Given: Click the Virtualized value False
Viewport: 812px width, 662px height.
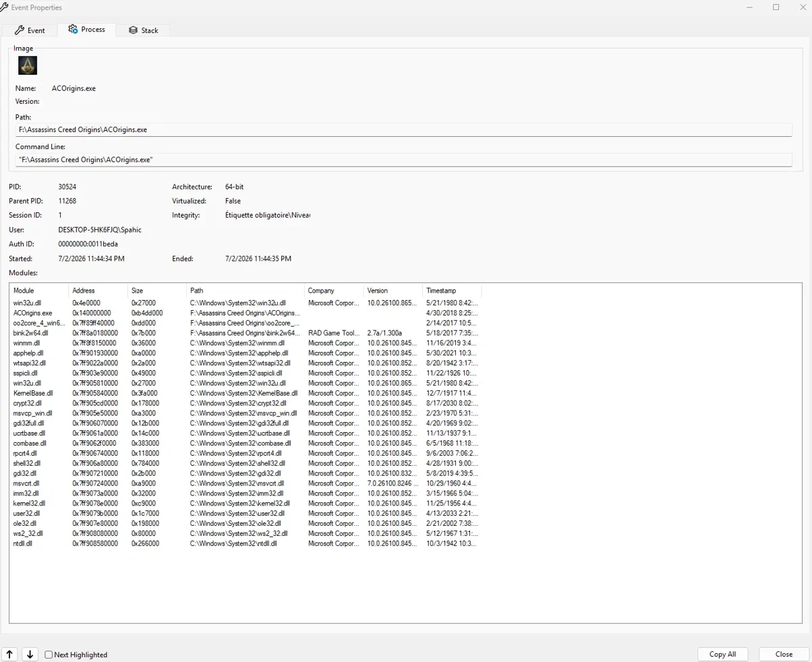Looking at the screenshot, I should [233, 201].
